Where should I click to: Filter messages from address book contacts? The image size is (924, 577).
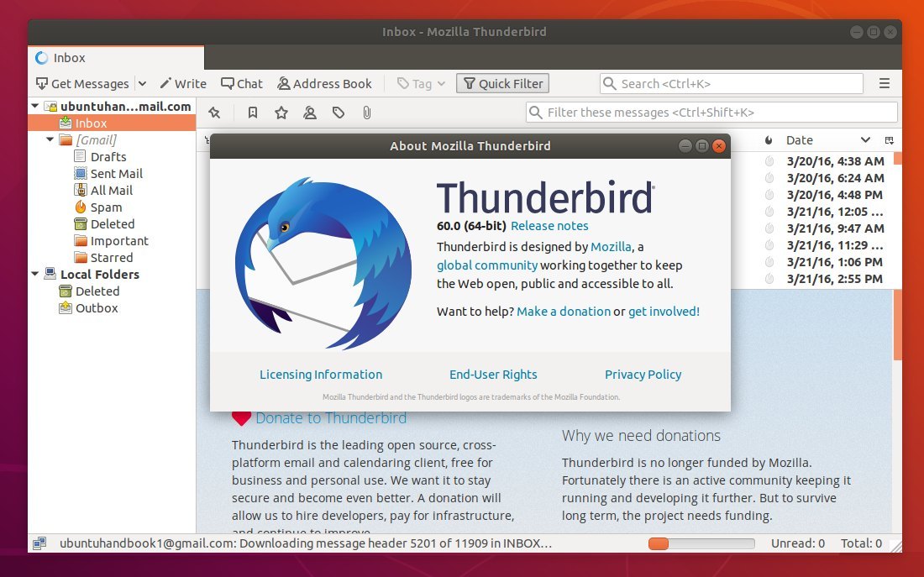pos(310,113)
